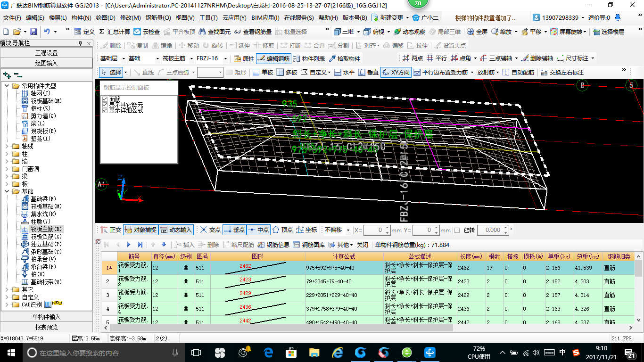Open the 钢筋信息 rebar info button

point(273,245)
